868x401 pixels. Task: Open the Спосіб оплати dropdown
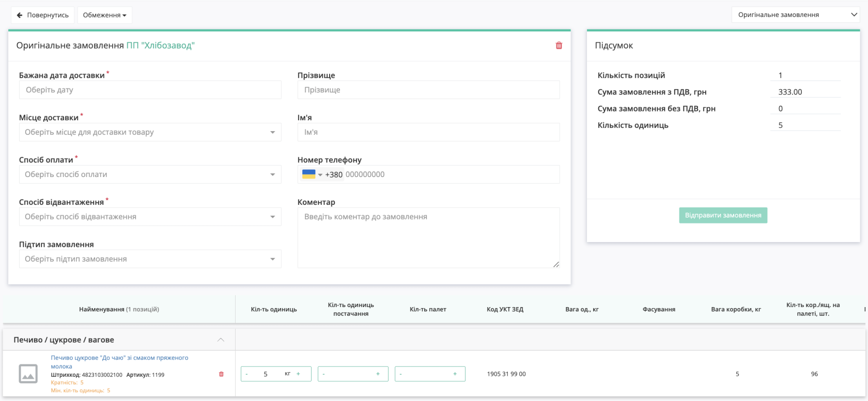point(150,174)
